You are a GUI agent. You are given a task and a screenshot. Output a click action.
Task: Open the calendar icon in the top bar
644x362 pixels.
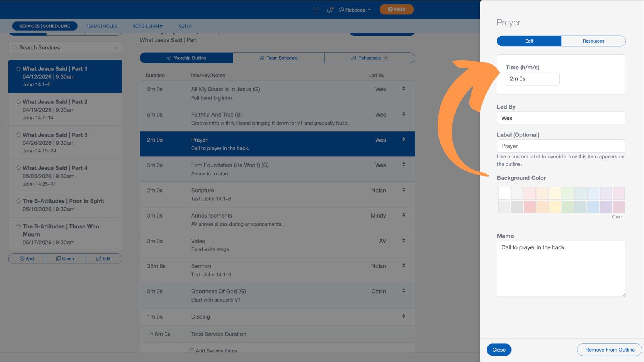click(x=316, y=10)
